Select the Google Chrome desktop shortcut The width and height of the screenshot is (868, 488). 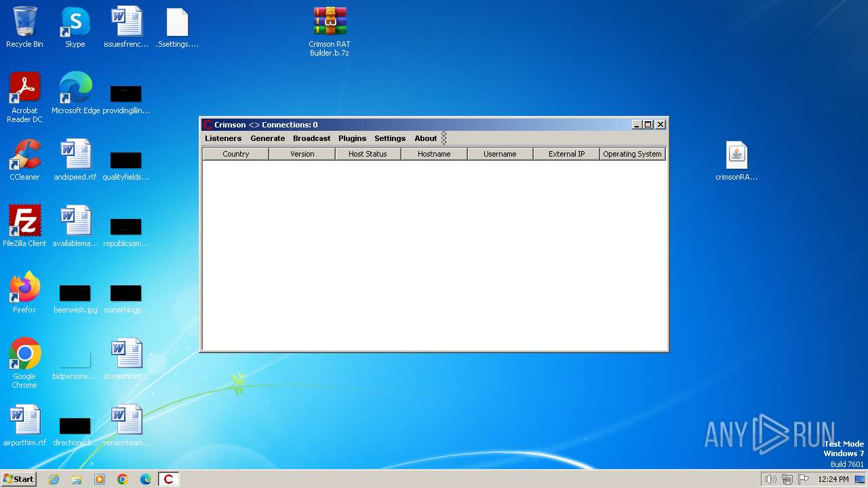point(24,363)
